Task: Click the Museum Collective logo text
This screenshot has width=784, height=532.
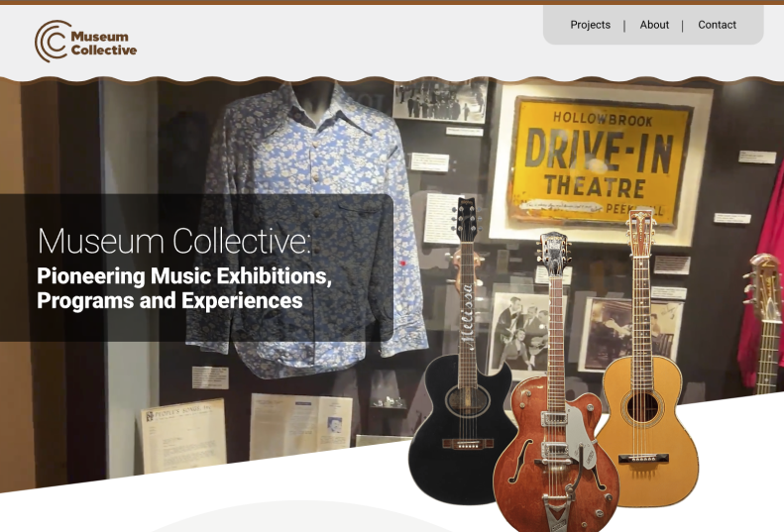Action: coord(103,43)
